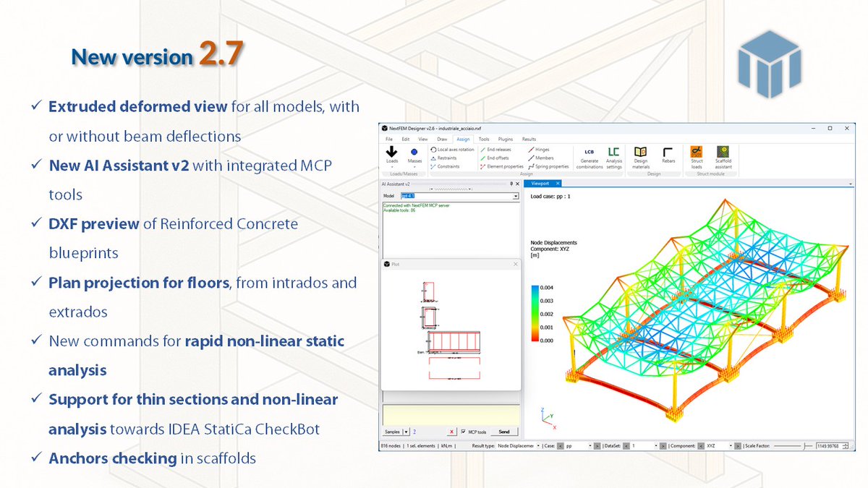Viewport: 868px width, 488px height.
Task: Open the Masses tool with blue dot
Action: 414,158
